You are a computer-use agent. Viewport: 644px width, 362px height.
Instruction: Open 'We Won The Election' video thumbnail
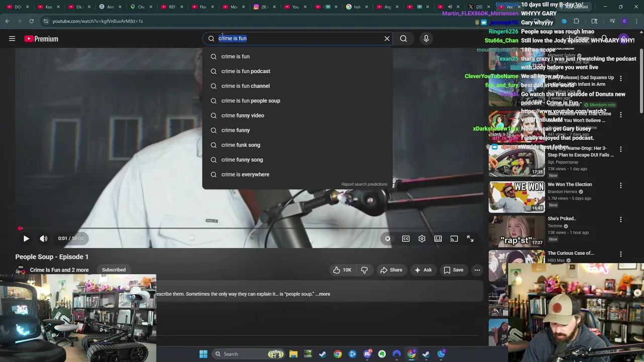pyautogui.click(x=517, y=197)
